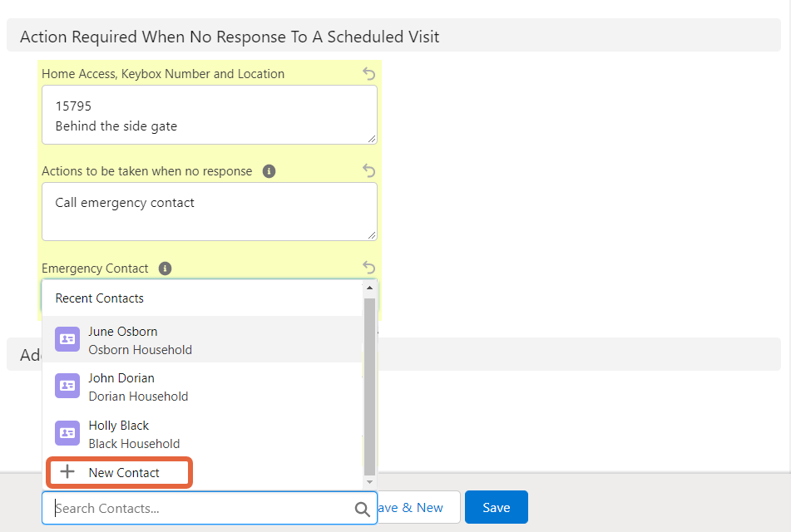791x532 pixels.
Task: Undo changes to Emergency Contact field
Action: (368, 268)
